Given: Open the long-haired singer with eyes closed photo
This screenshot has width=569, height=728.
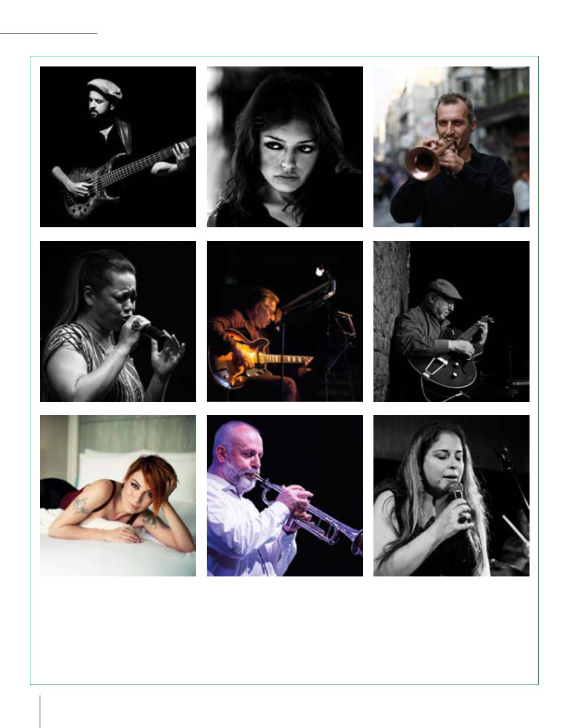Looking at the screenshot, I should click(451, 496).
